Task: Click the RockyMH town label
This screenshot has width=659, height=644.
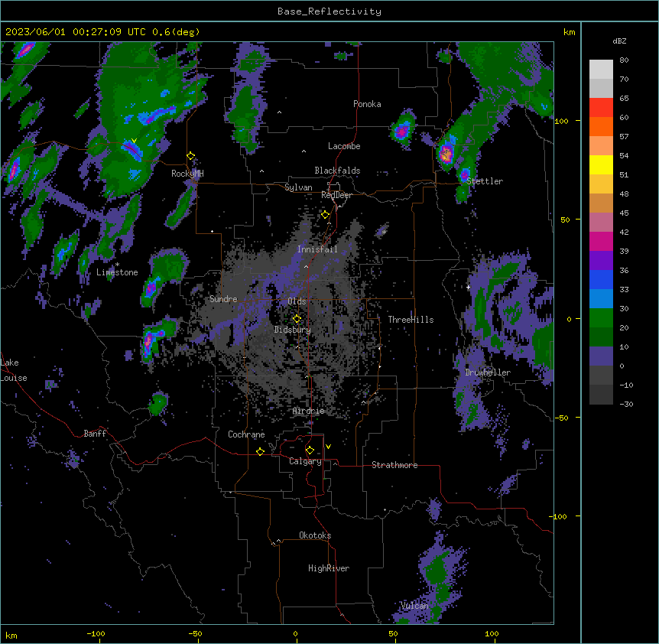Action: coord(187,174)
